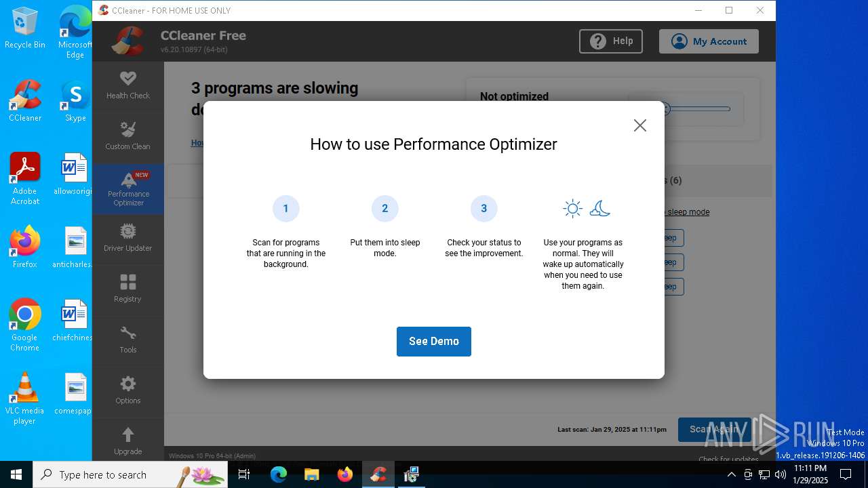Image resolution: width=868 pixels, height=488 pixels.
Task: Click the sleep mode link behind dialog
Action: 686,212
